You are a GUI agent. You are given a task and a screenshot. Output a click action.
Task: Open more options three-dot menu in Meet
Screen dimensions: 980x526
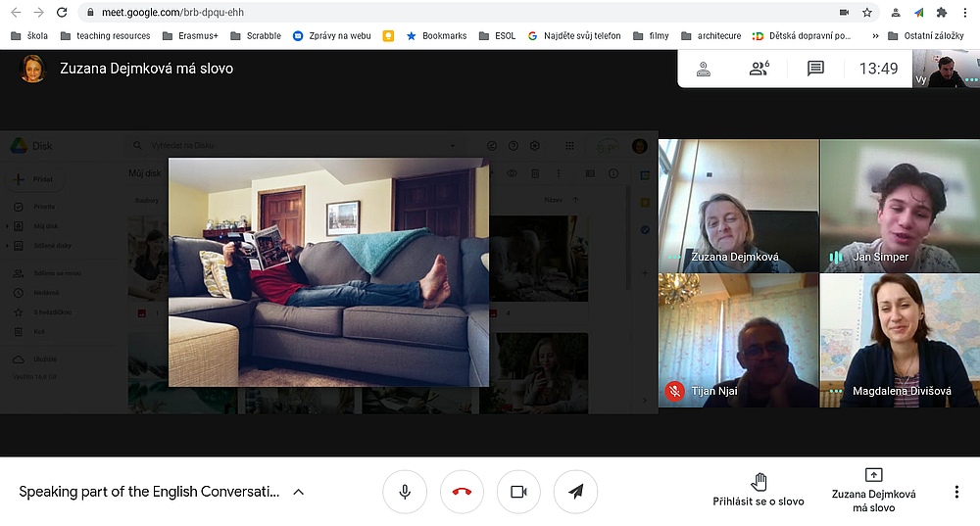pos(956,492)
